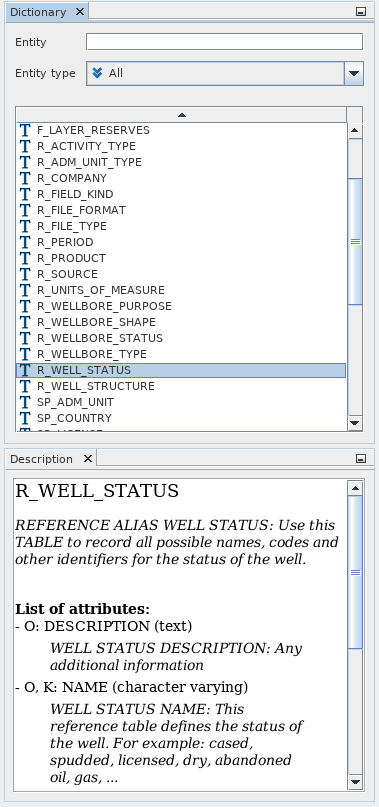Open the Entity type dropdown arrow
This screenshot has height=807, width=379.
pyautogui.click(x=353, y=73)
